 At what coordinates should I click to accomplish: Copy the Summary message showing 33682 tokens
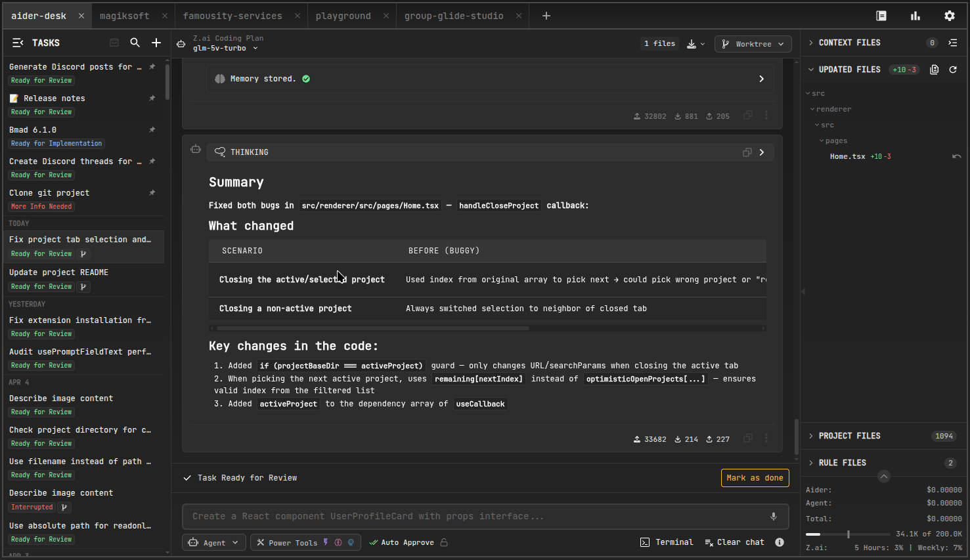pos(747,439)
